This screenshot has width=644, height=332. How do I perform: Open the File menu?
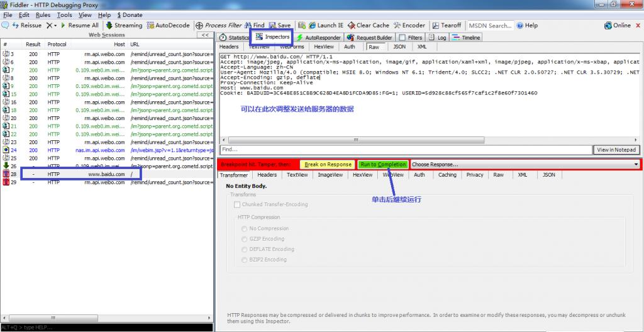8,15
